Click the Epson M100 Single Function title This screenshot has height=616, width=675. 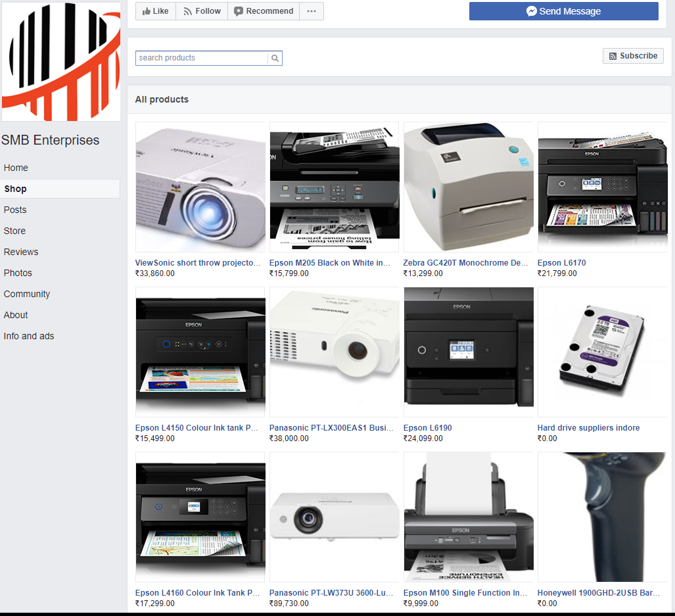pos(465,593)
